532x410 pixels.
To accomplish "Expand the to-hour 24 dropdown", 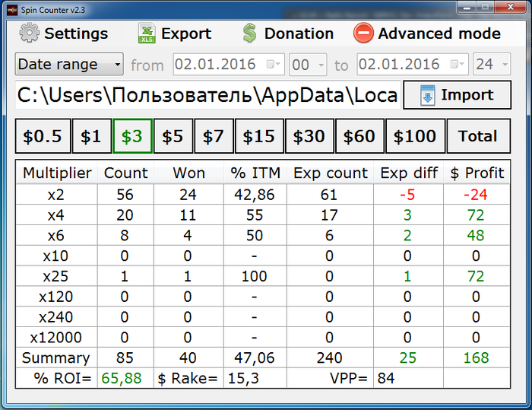I will 492,64.
